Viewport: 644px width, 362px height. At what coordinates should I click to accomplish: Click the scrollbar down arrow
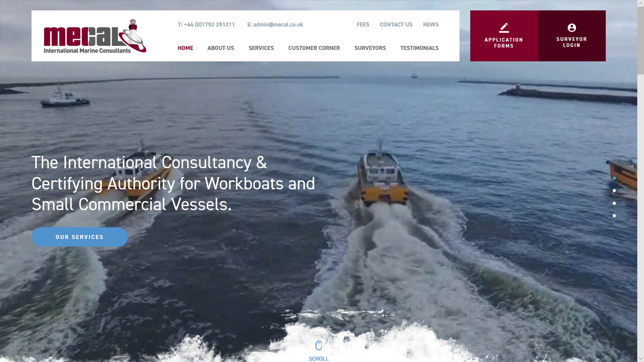(x=641, y=359)
